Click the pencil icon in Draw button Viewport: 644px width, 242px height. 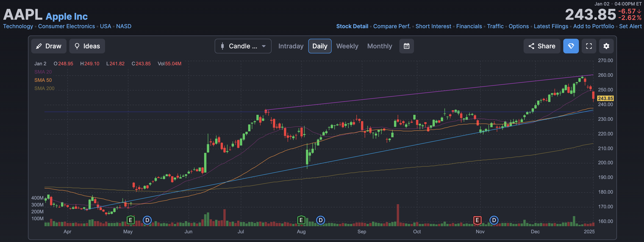coord(39,46)
